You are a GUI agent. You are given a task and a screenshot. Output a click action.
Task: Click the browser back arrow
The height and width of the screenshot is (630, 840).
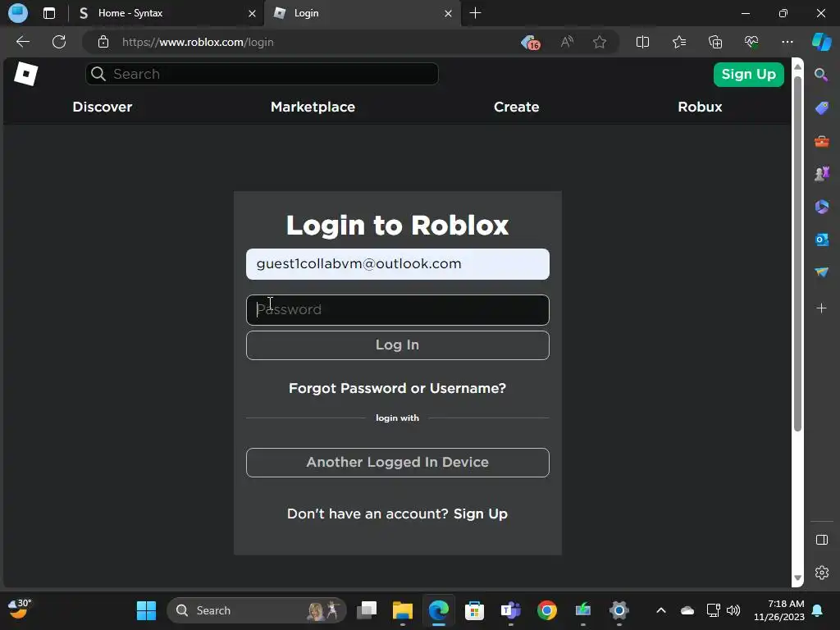pos(23,42)
